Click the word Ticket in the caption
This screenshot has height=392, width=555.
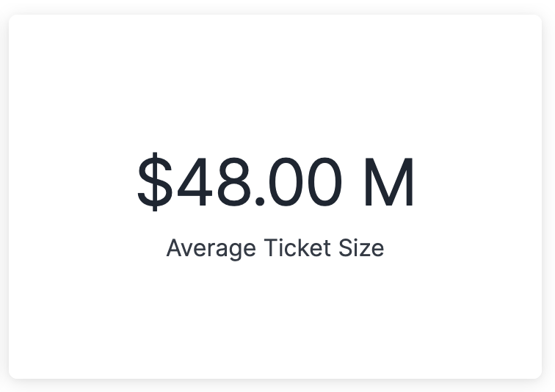point(297,247)
